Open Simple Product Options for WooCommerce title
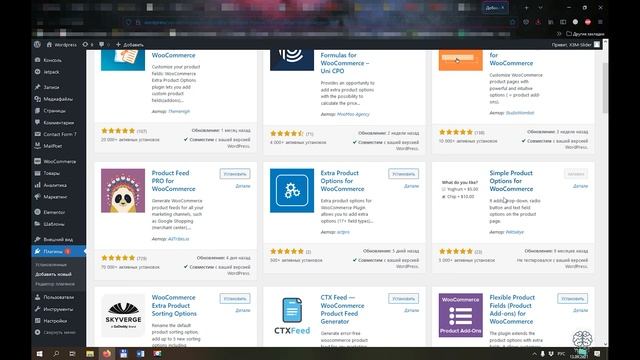 (x=511, y=181)
